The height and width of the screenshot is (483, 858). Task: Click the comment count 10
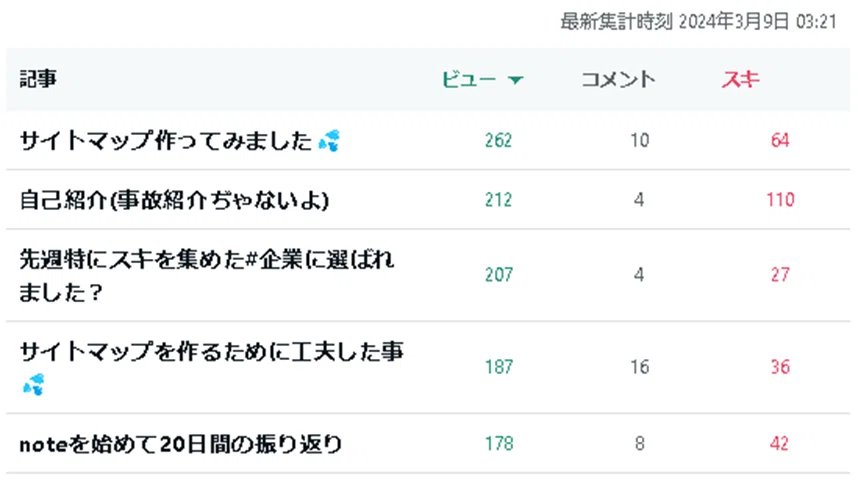click(640, 141)
